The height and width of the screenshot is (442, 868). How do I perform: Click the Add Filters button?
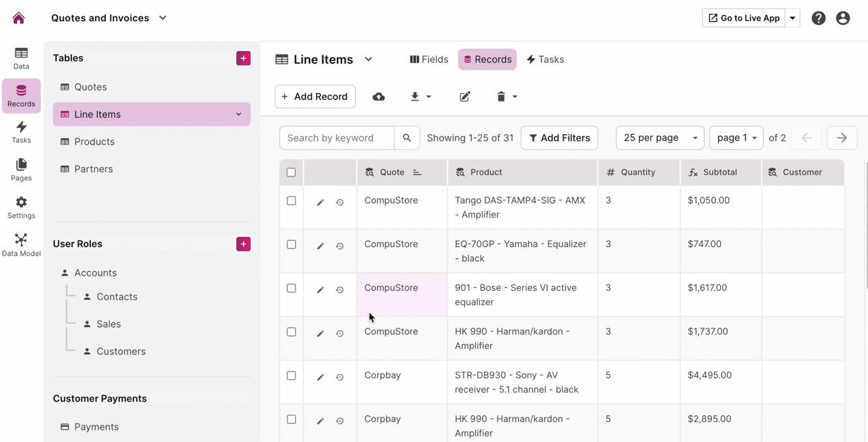[x=559, y=138]
